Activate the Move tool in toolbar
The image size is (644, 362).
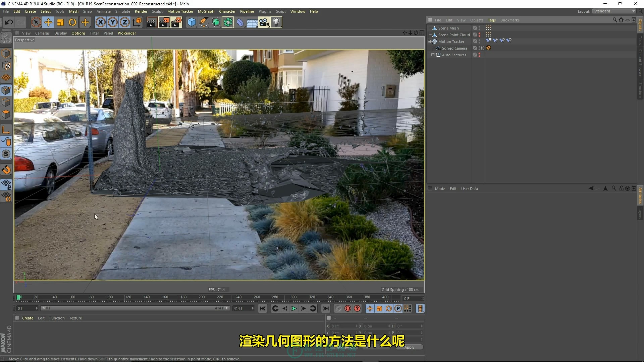pos(48,22)
